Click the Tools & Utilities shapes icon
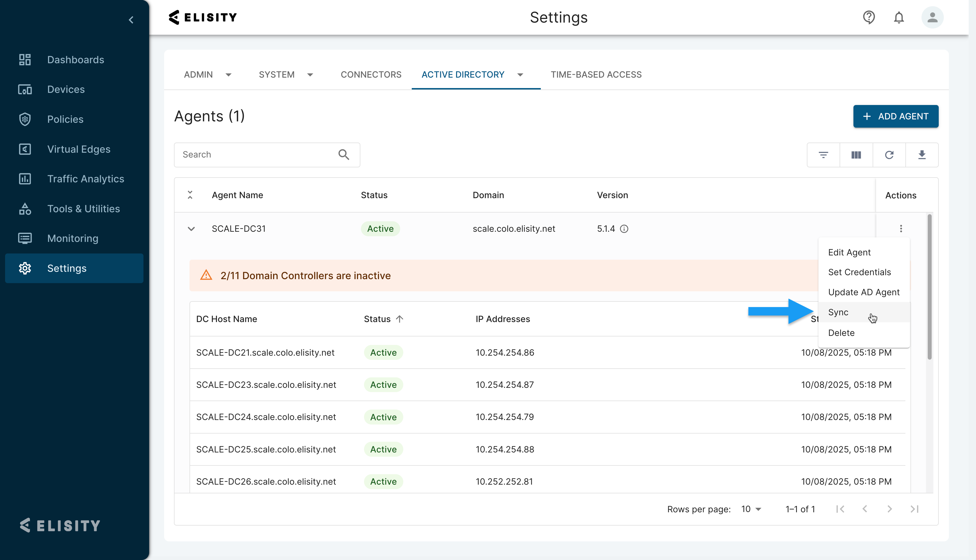Viewport: 976px width, 560px height. click(x=25, y=209)
